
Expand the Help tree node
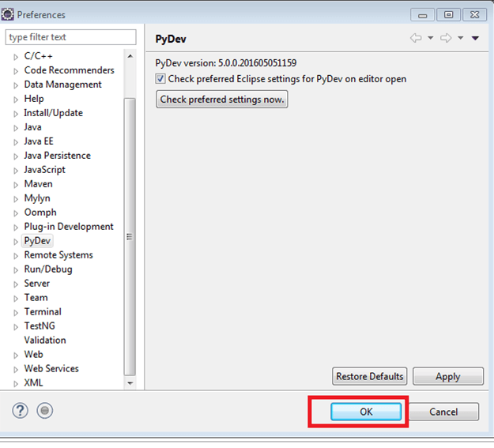coord(16,100)
